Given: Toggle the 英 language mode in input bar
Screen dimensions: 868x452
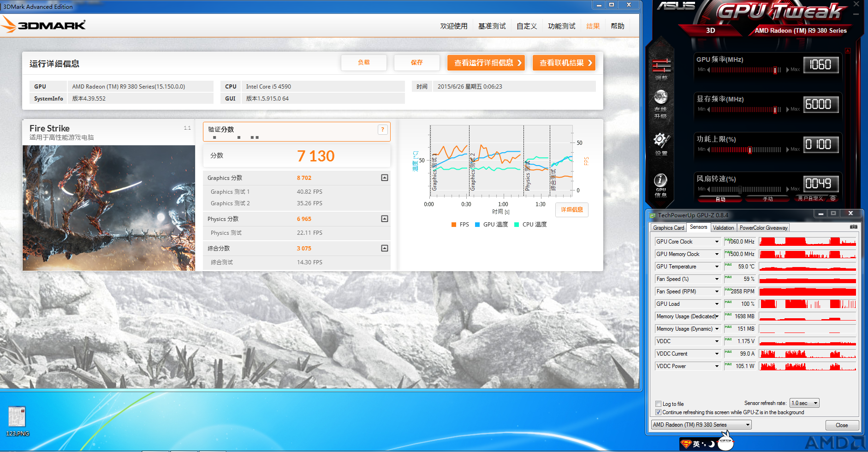Looking at the screenshot, I should click(696, 444).
